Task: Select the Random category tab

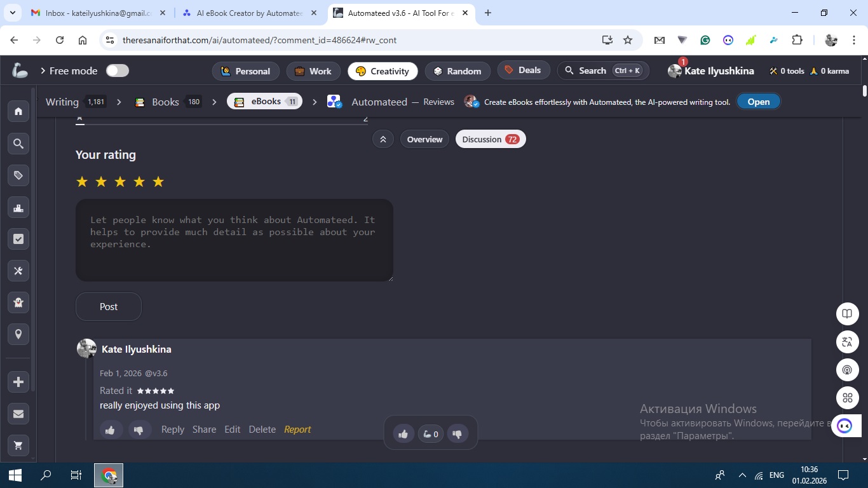Action: pos(458,71)
